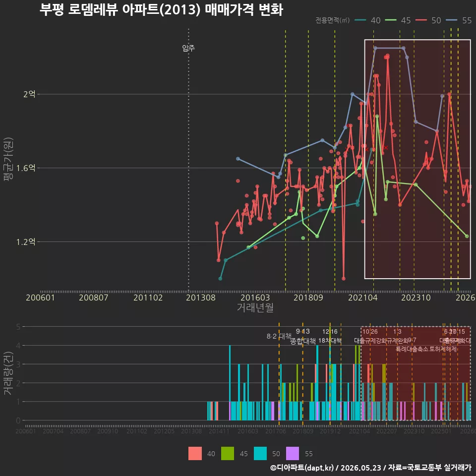Click the 12·16 annotation label
The image size is (476, 476).
330,331
